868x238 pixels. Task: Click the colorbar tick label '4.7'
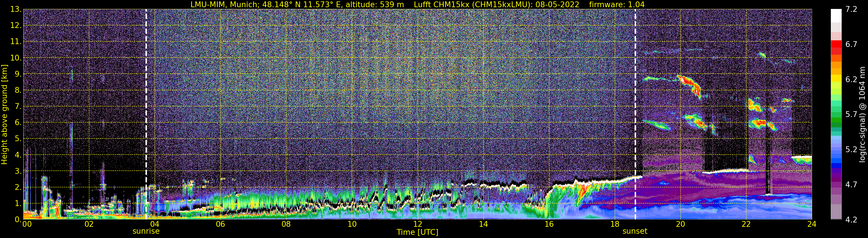(x=851, y=185)
